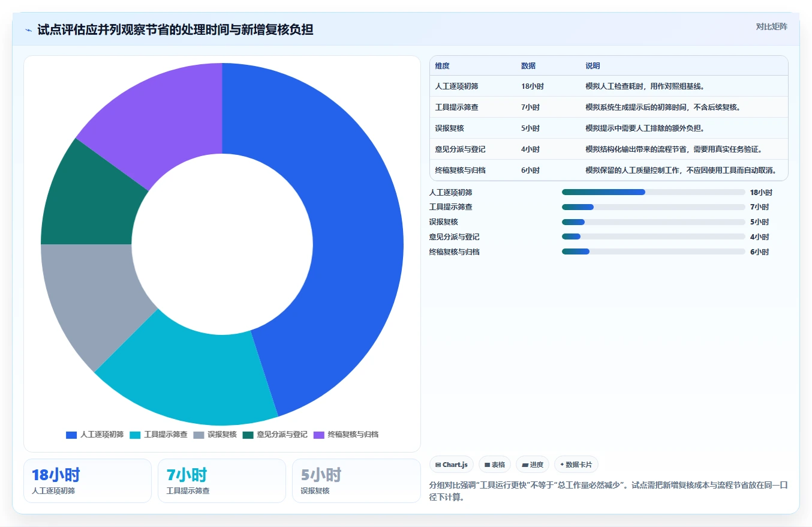This screenshot has width=812, height=527.
Task: Click the page title 试点评估应并列观察
Action: pyautogui.click(x=175, y=29)
